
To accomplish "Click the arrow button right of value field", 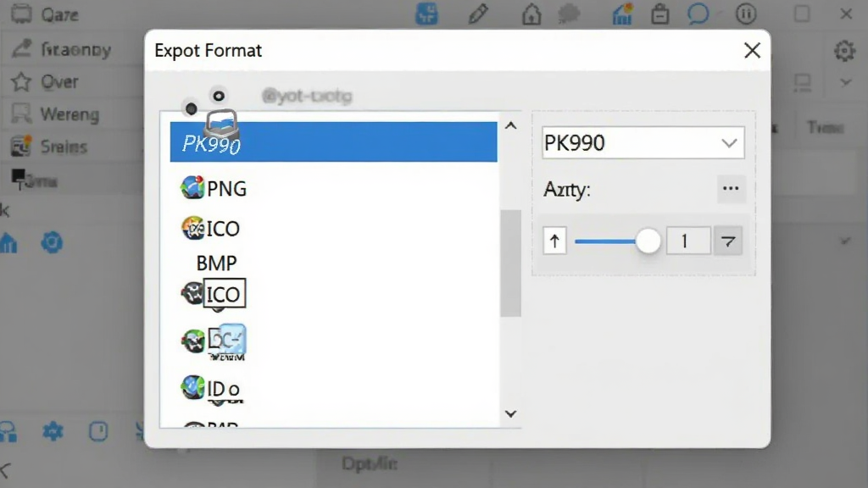I will point(728,241).
